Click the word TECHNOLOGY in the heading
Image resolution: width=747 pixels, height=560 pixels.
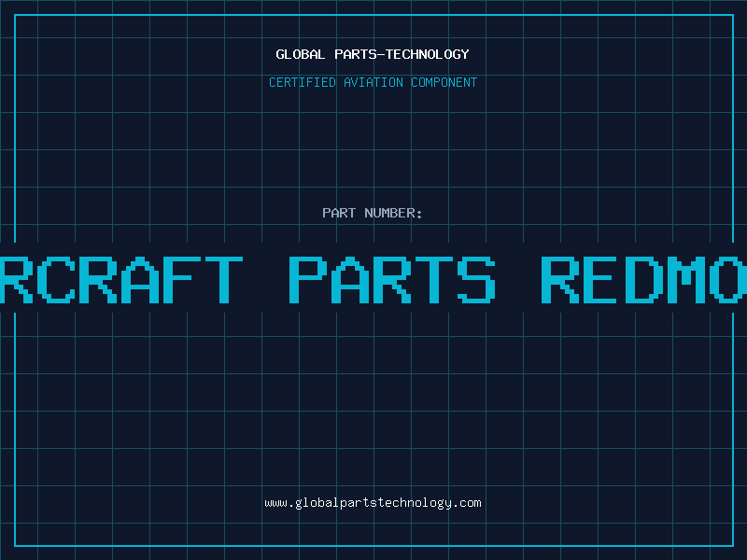click(x=428, y=54)
